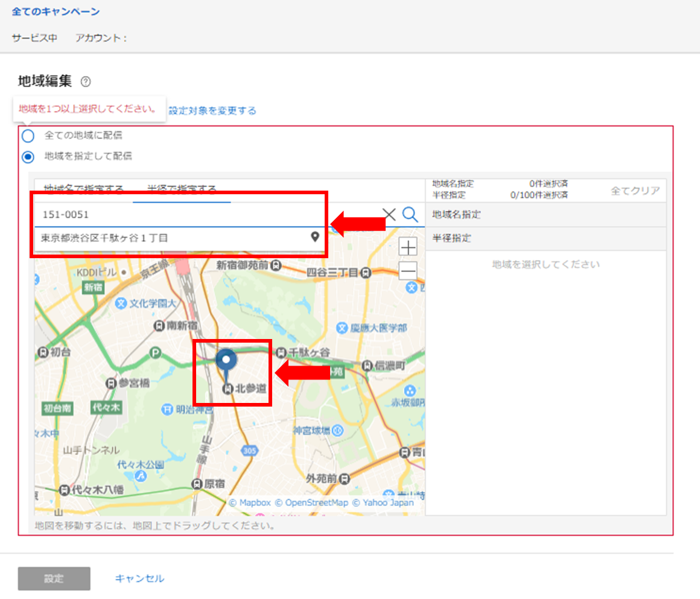The width and height of the screenshot is (700, 599).
Task: Select 地域を指定して配信 radio button
Action: (28, 157)
